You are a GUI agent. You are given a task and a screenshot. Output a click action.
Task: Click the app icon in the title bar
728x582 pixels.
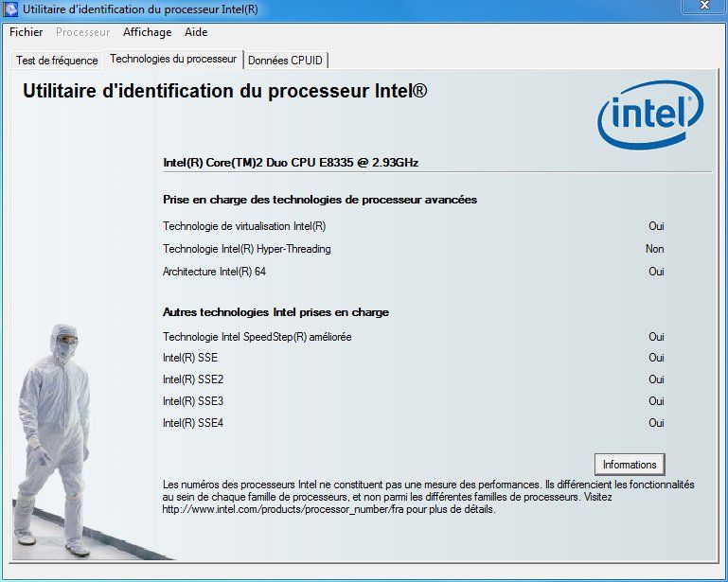click(10, 9)
